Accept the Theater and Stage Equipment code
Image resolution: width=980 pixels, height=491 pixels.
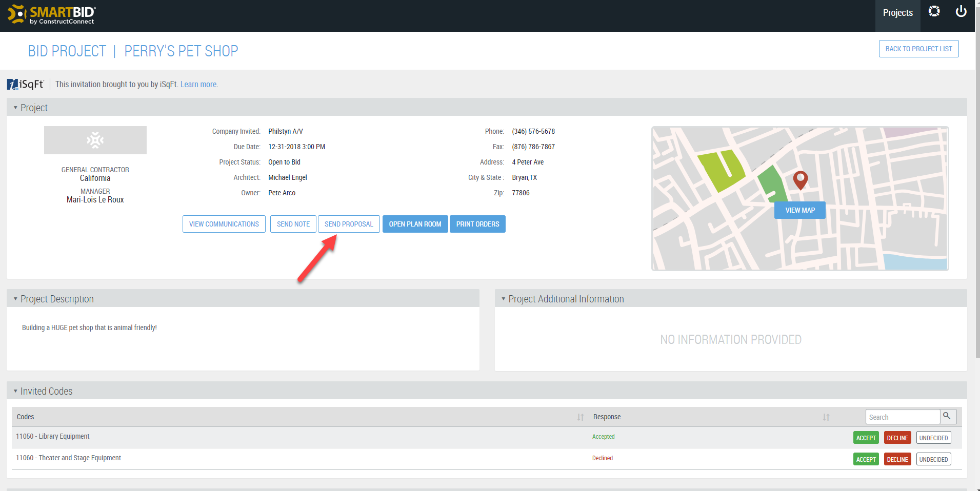tap(866, 459)
